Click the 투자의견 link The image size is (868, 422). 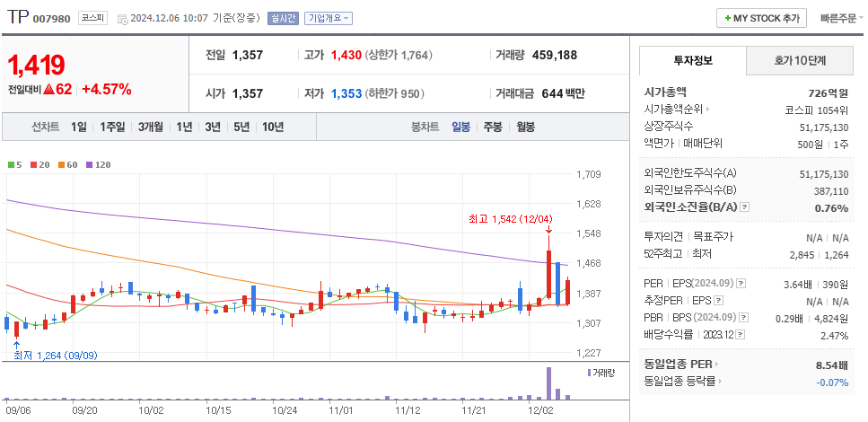click(x=663, y=236)
